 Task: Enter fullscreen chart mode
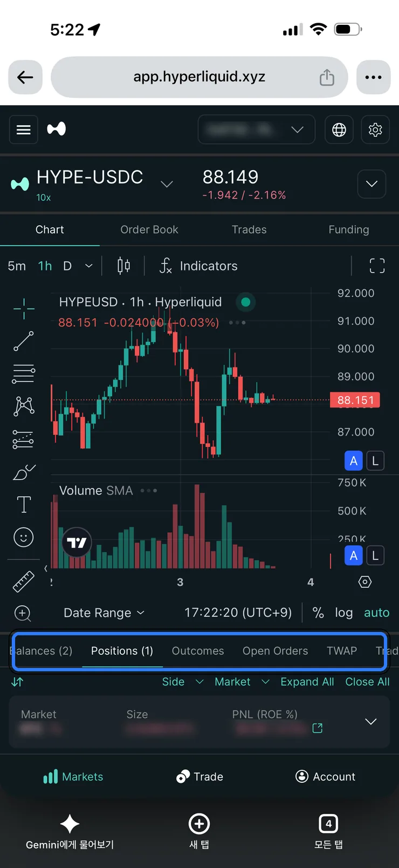[x=377, y=266]
